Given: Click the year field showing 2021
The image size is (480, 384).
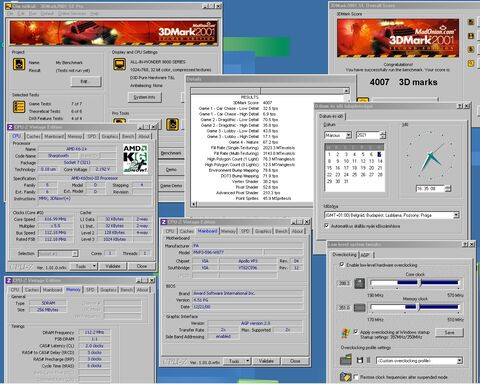Looking at the screenshot, I should pos(368,135).
